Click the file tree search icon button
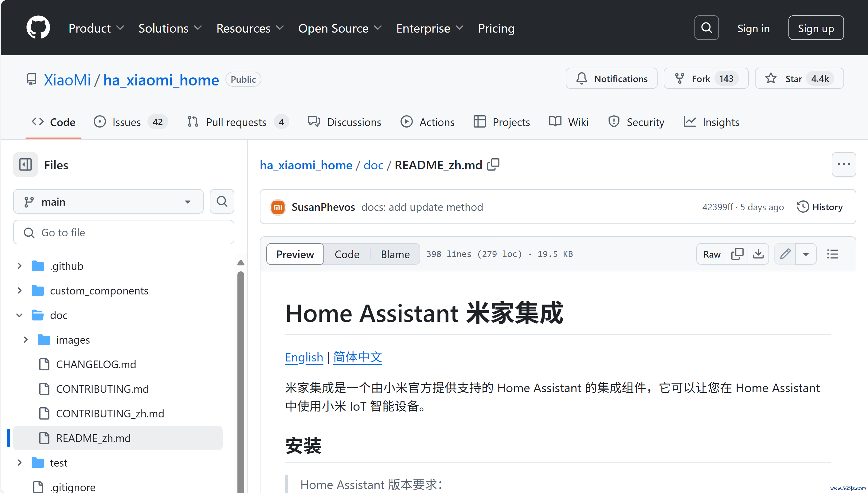The image size is (868, 493). (x=222, y=201)
